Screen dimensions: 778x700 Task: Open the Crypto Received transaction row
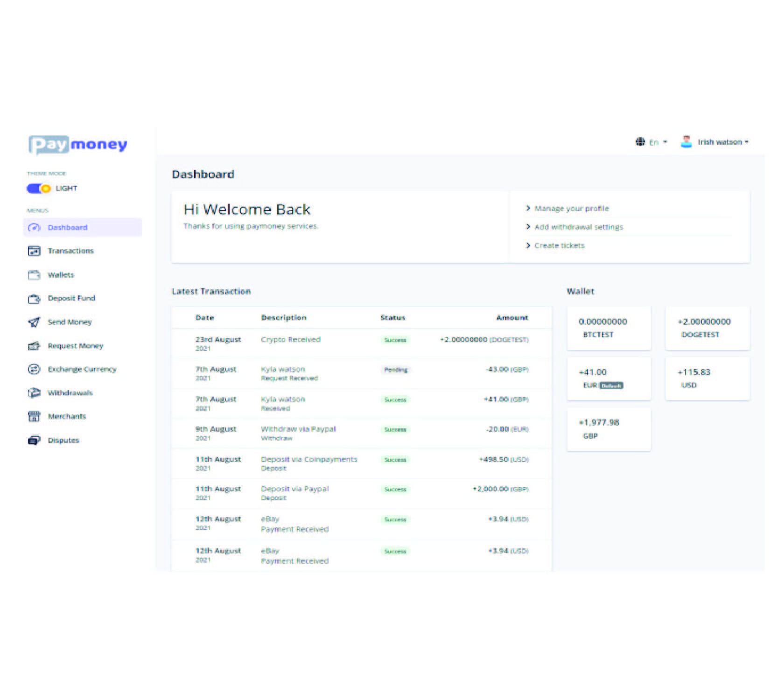pos(362,344)
